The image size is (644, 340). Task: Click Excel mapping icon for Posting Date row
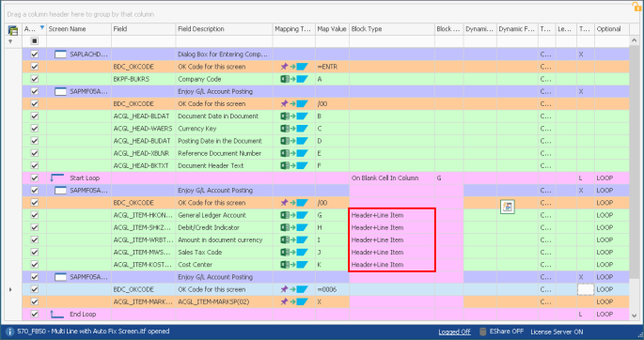coord(293,141)
